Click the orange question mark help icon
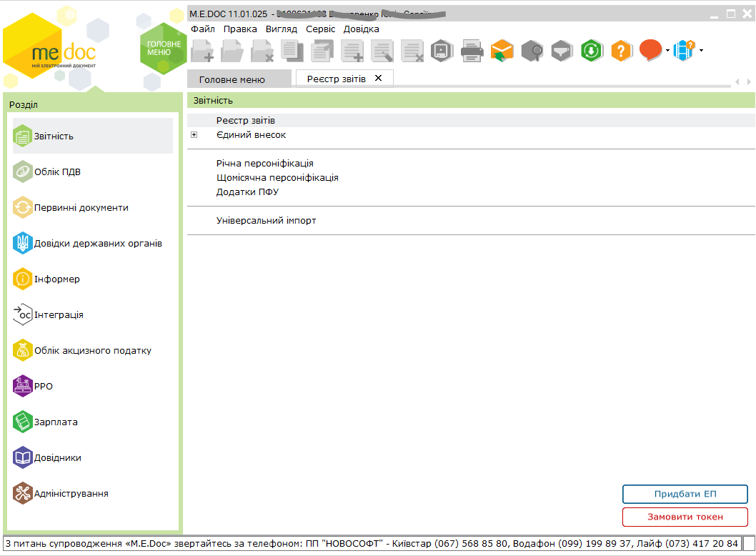The image size is (756, 556). [622, 51]
